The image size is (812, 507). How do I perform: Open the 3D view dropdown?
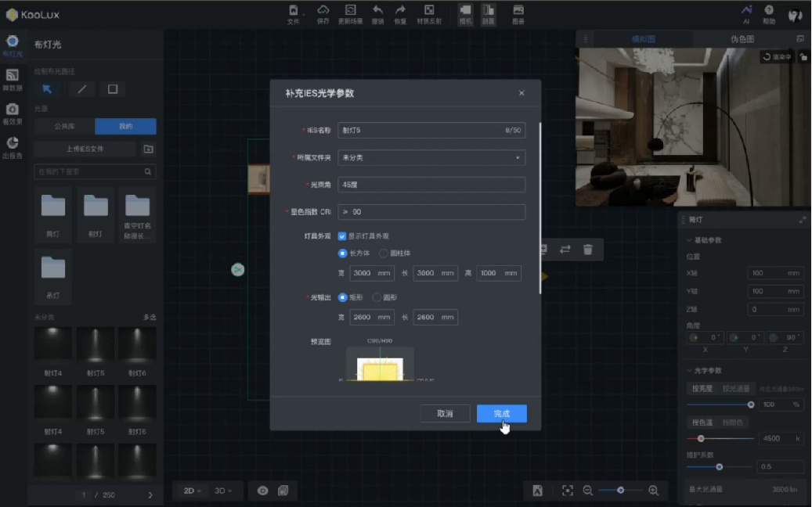point(223,491)
